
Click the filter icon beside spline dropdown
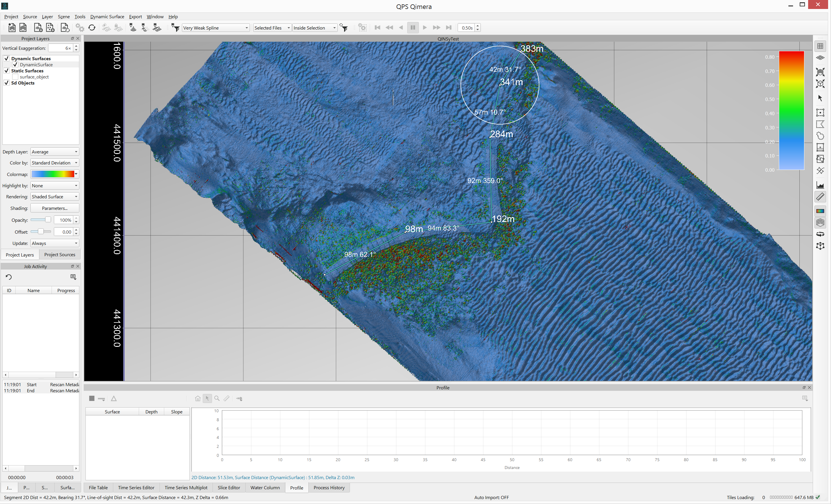175,28
